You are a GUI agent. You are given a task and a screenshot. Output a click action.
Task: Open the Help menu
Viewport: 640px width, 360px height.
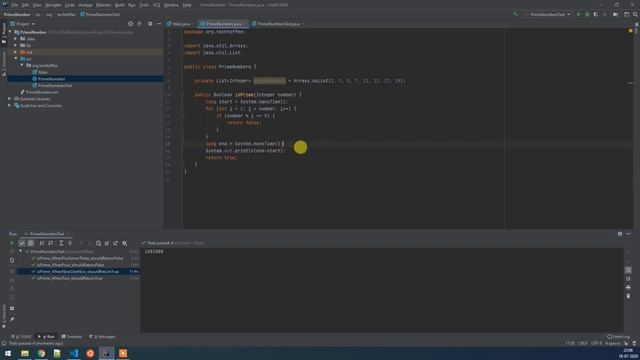[x=187, y=5]
